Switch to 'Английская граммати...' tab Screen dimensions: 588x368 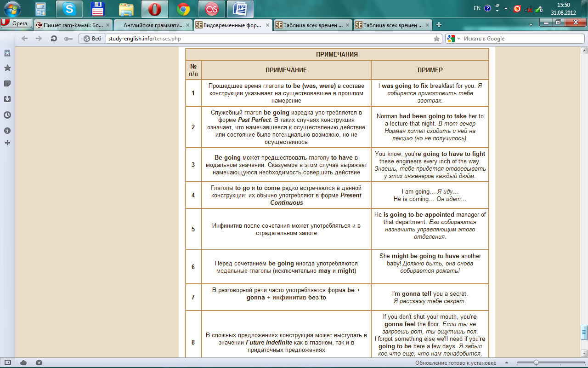click(153, 25)
